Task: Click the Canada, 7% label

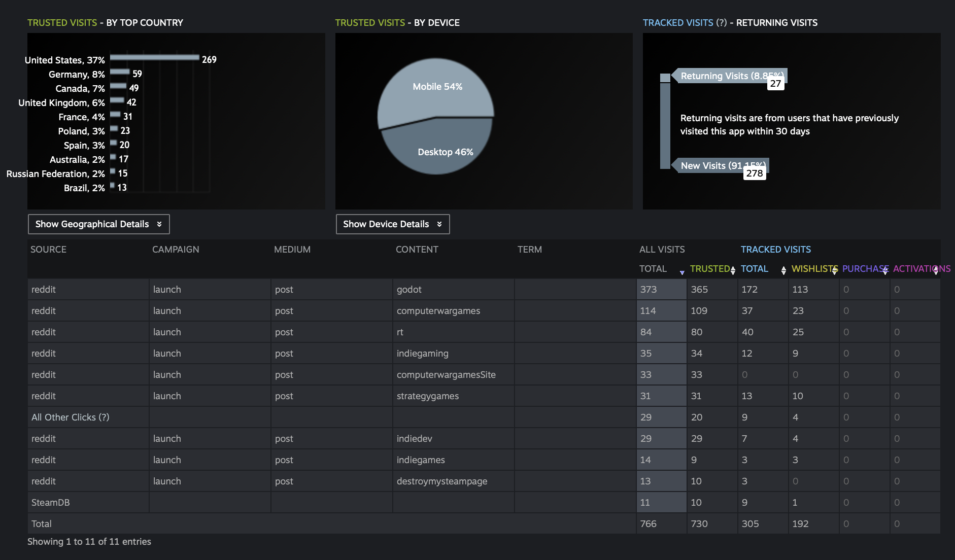Action: click(x=80, y=88)
